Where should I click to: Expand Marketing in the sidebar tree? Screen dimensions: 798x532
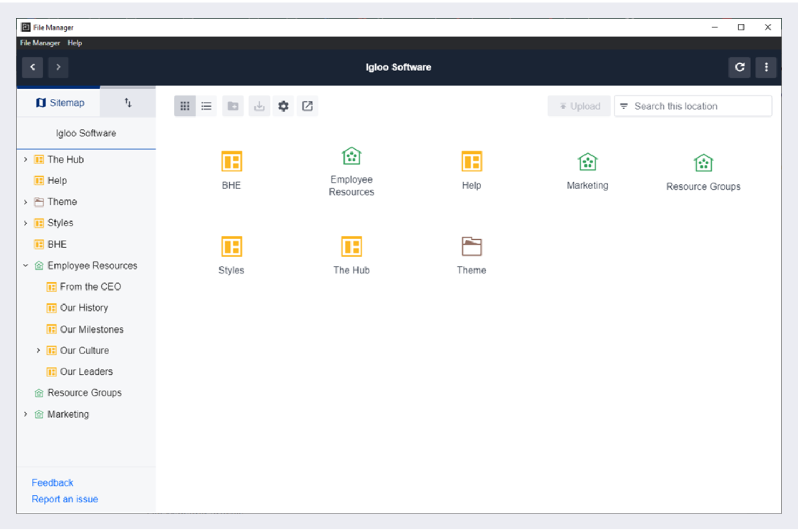click(x=25, y=414)
